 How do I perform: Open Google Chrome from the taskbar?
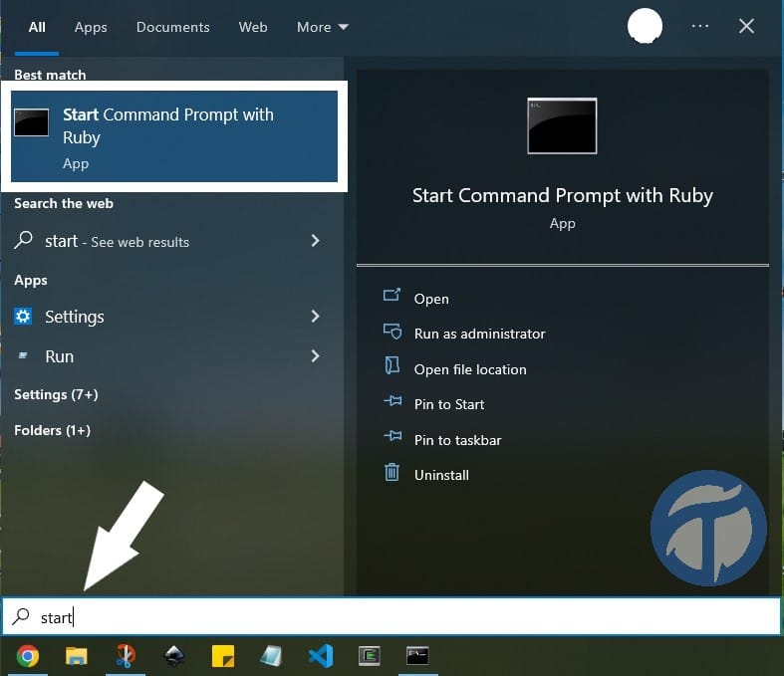coord(28,655)
